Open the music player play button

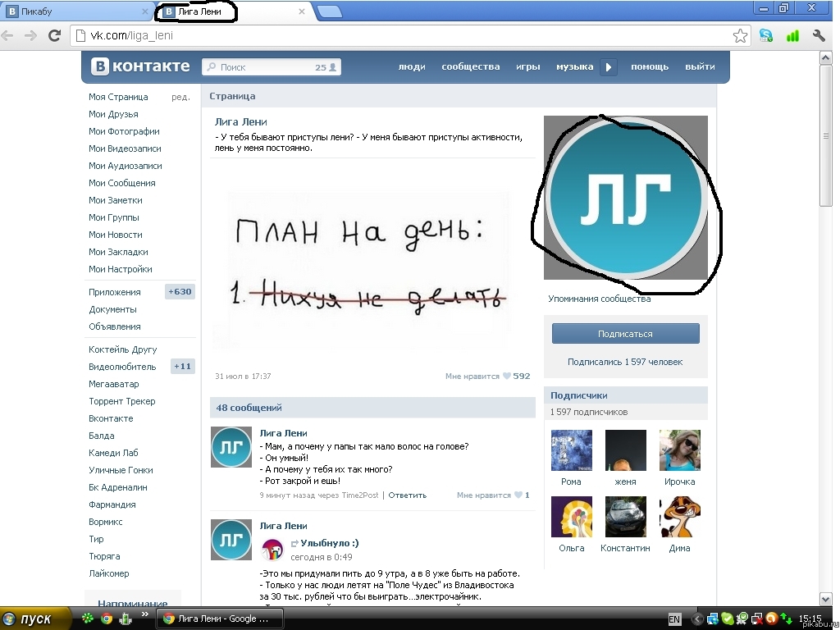pos(609,67)
